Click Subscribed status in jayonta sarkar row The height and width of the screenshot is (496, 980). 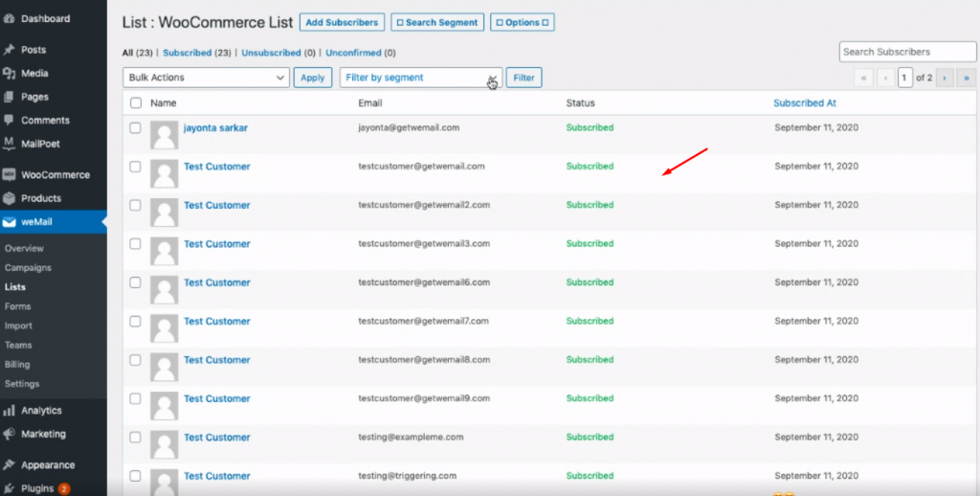tap(590, 127)
